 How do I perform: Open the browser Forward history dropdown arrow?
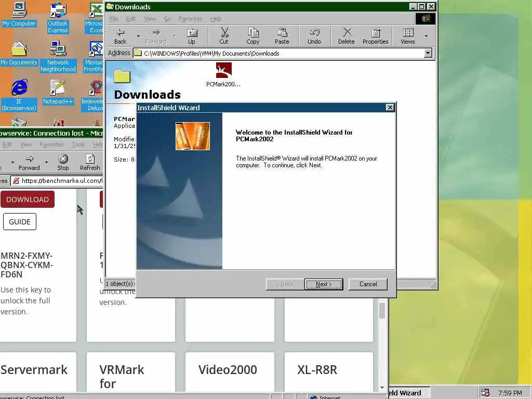(x=46, y=162)
